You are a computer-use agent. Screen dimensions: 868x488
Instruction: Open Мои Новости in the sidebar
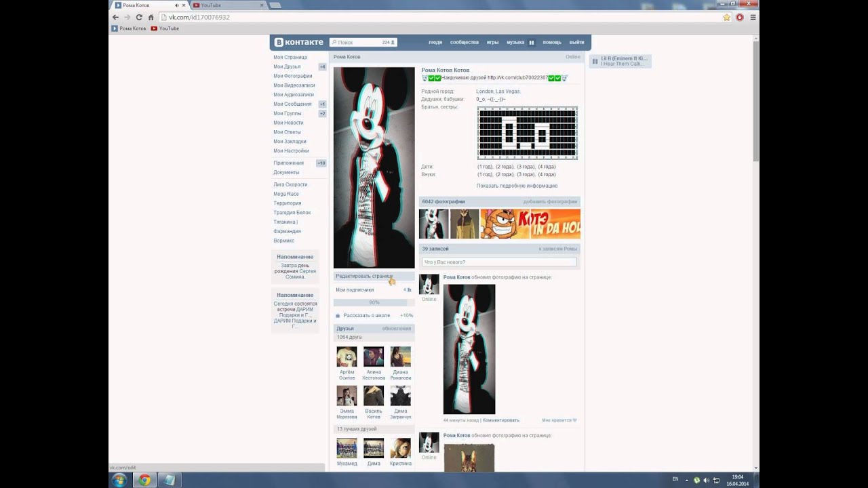(x=288, y=123)
